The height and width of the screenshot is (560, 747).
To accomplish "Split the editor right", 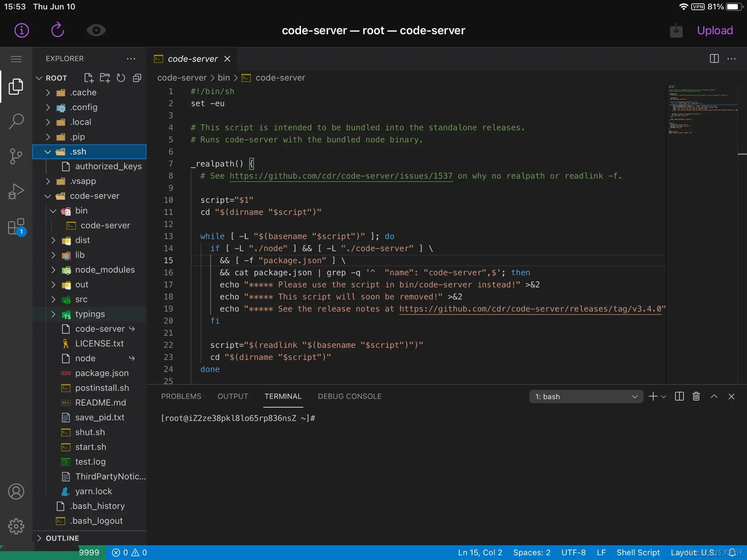I will point(714,59).
